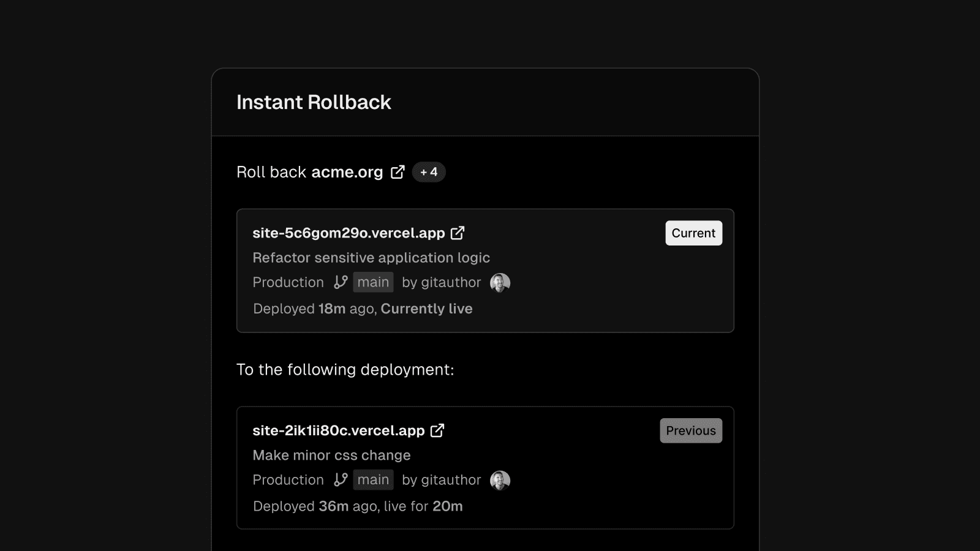Click the external link icon beside site-5c6gom29o.vercel.app
Viewport: 980px width, 551px height.
click(457, 233)
